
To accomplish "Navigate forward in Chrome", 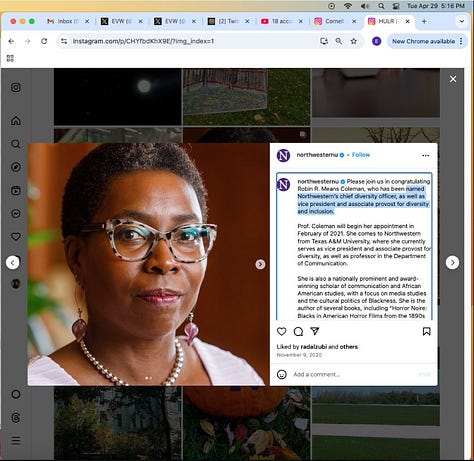I will (x=27, y=41).
